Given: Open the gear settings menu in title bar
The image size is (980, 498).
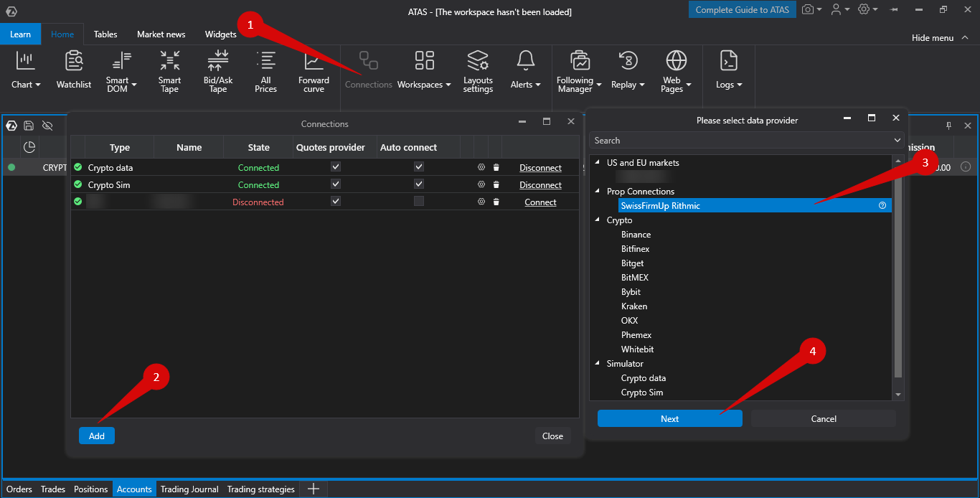Looking at the screenshot, I should pyautogui.click(x=867, y=9).
